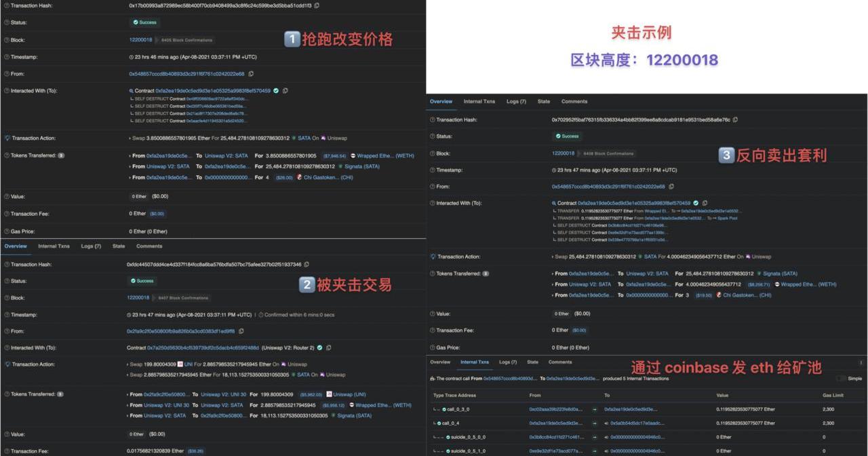The height and width of the screenshot is (456, 868).
Task: Copy the Uniswap V2: Router 2 contract address
Action: click(x=329, y=348)
